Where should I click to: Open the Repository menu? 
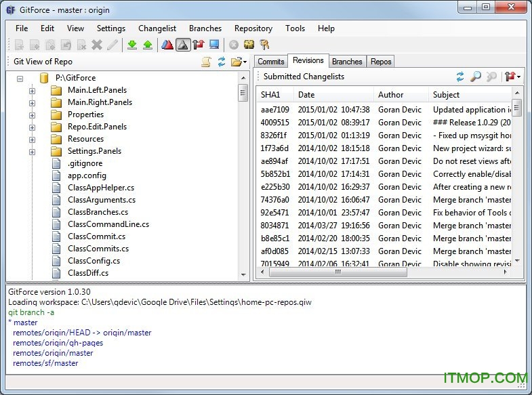[x=253, y=28]
